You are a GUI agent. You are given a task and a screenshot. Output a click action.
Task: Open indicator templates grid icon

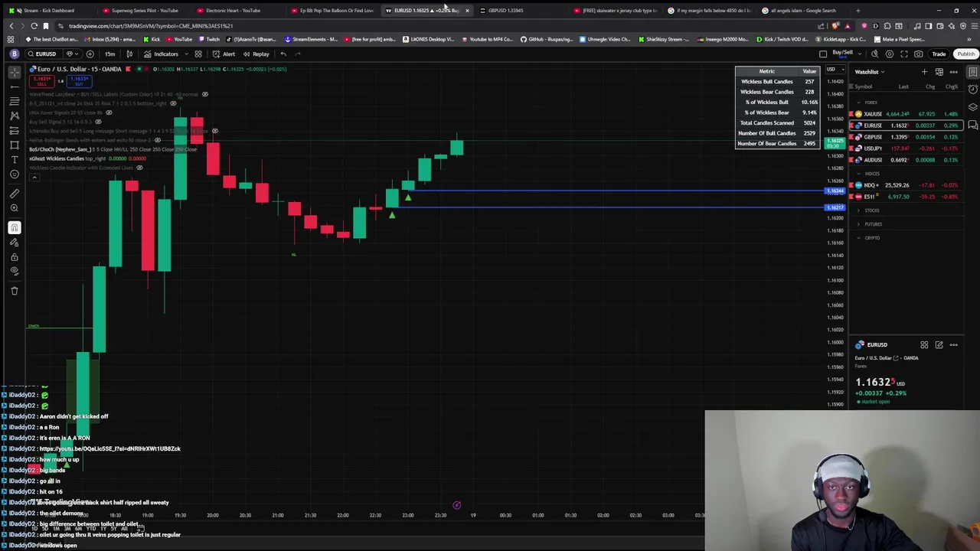[x=198, y=54]
